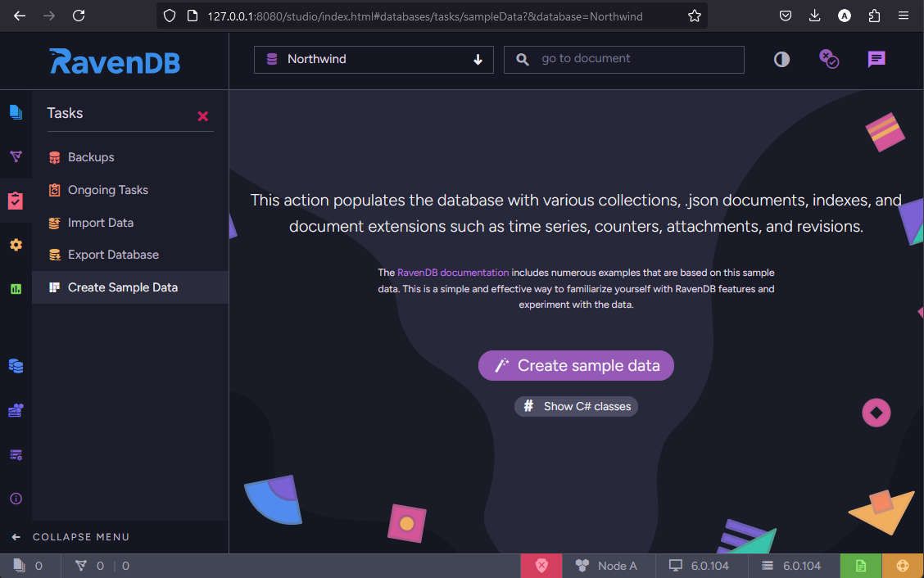Screen dimensions: 924x578
Task: Select Create Sample Data menu item
Action: click(x=130, y=287)
